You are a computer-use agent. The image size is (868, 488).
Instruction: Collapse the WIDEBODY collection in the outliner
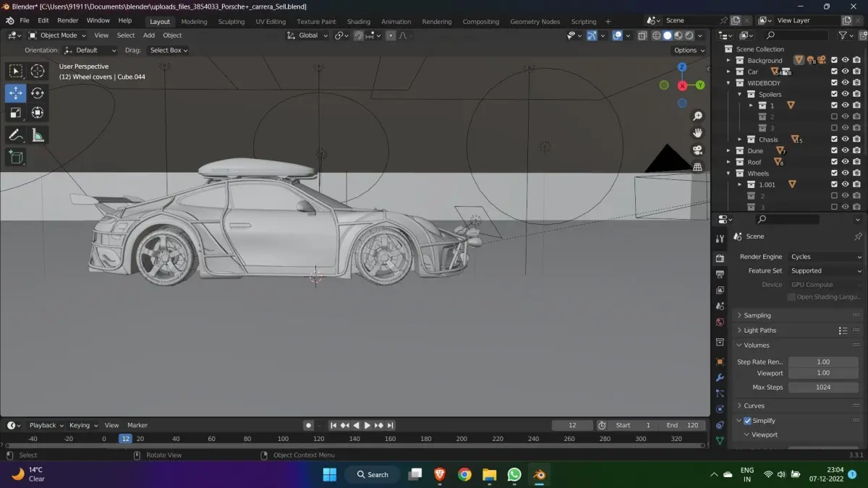pos(729,83)
